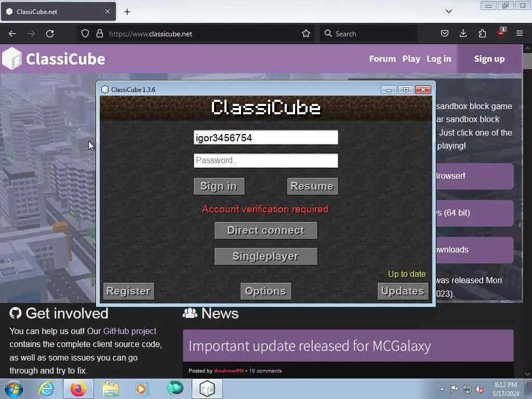Open the 10 comments link
Screen dimensions: 532x399
coord(265,370)
